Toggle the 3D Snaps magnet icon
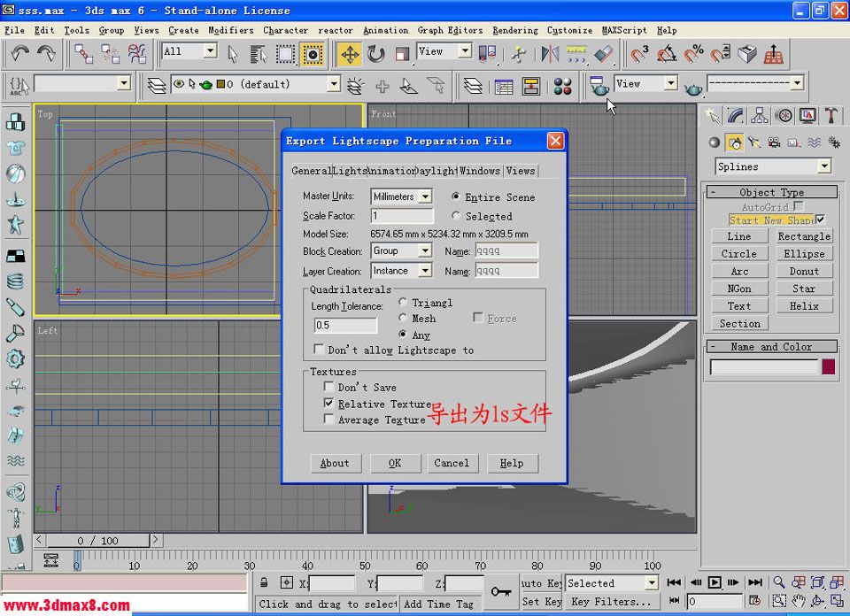 click(x=639, y=54)
